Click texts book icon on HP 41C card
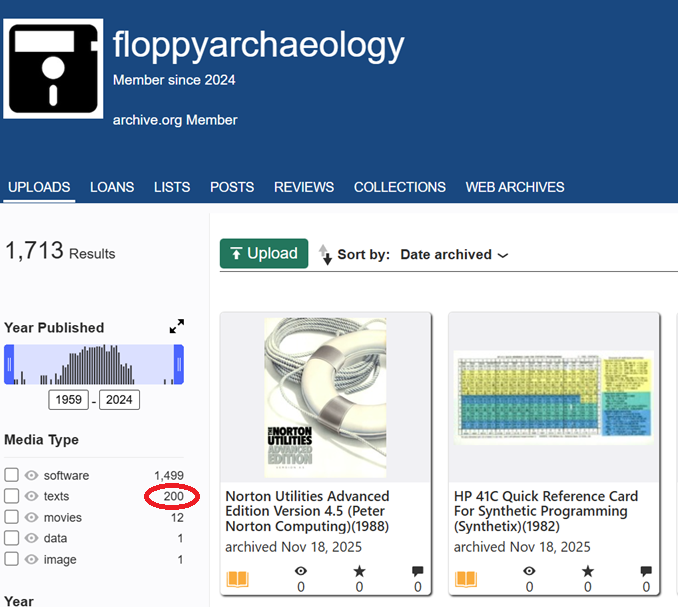The width and height of the screenshot is (678, 607). click(x=466, y=579)
